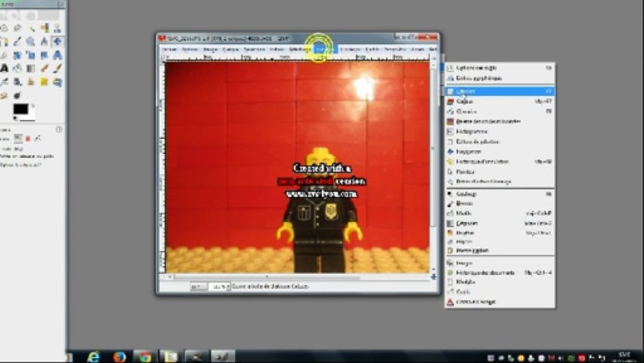Open the units dropdown in status bar
The height and width of the screenshot is (363, 644).
[x=198, y=286]
